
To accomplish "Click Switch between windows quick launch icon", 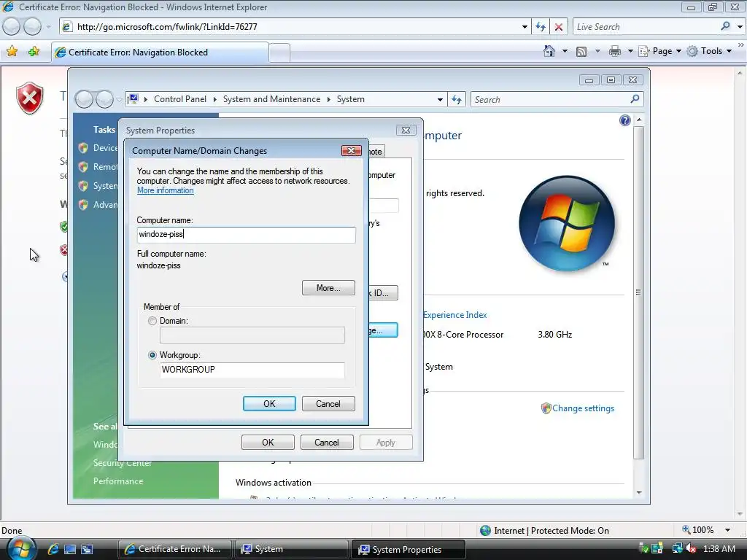I will point(88,549).
